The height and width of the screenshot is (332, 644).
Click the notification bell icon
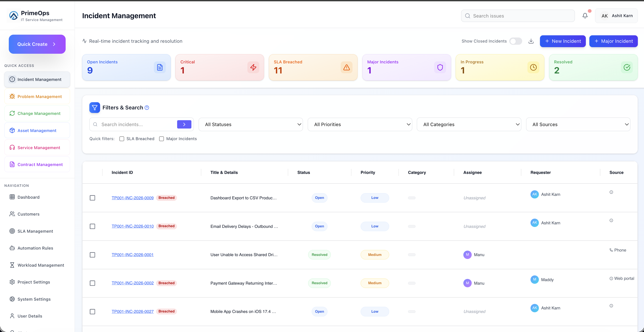tap(585, 16)
